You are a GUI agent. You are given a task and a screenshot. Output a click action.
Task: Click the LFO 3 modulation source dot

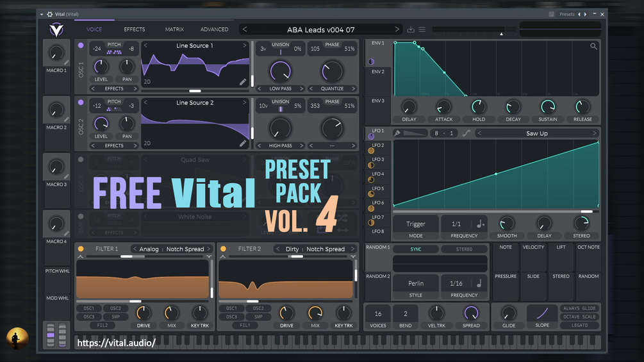(x=371, y=165)
